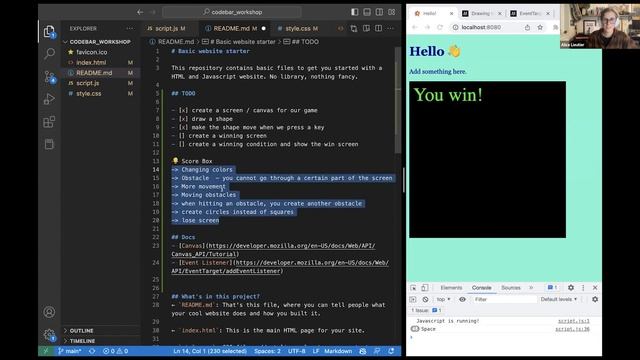
Task: Open editor more actions menu
Action: coord(391,29)
